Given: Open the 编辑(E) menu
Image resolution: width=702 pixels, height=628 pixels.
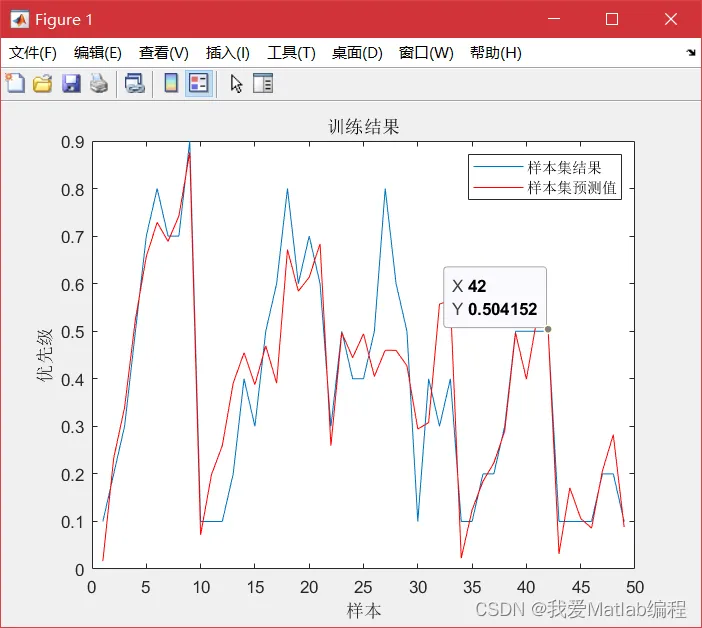Looking at the screenshot, I should click(98, 53).
